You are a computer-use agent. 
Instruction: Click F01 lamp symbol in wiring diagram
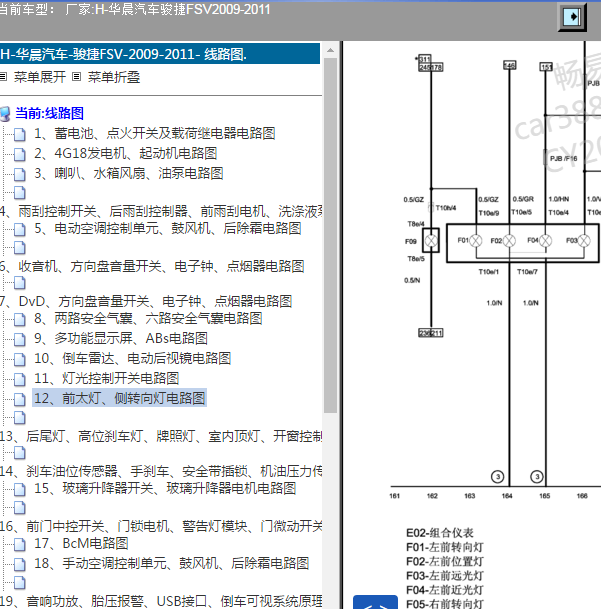tap(476, 241)
